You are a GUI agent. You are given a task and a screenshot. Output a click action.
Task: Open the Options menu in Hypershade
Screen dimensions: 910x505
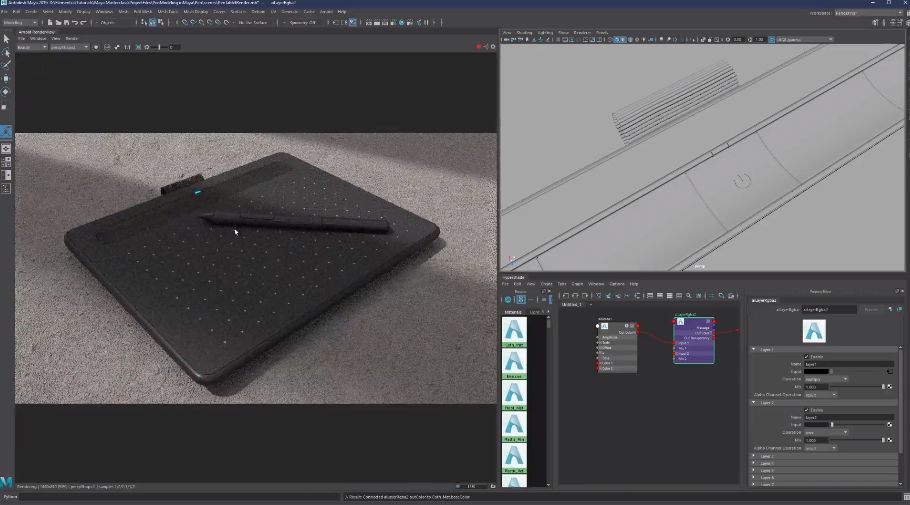[617, 284]
